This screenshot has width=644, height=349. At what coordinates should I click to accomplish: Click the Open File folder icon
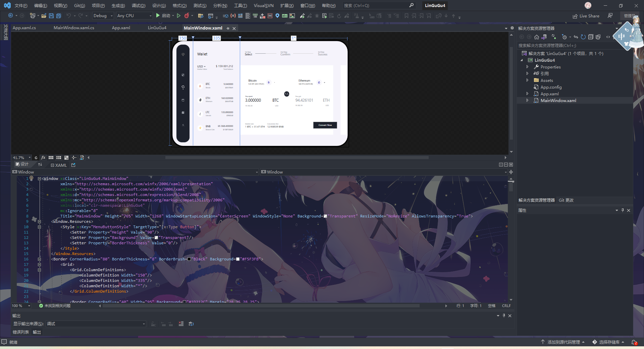click(44, 16)
